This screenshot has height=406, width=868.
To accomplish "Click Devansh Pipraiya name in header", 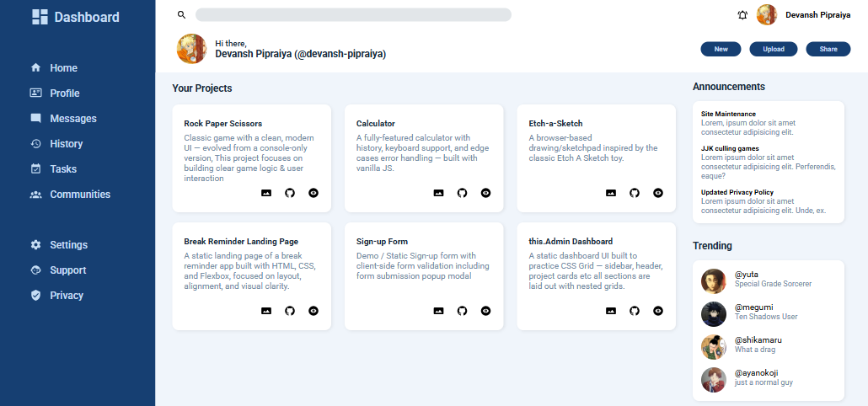I will click(818, 15).
